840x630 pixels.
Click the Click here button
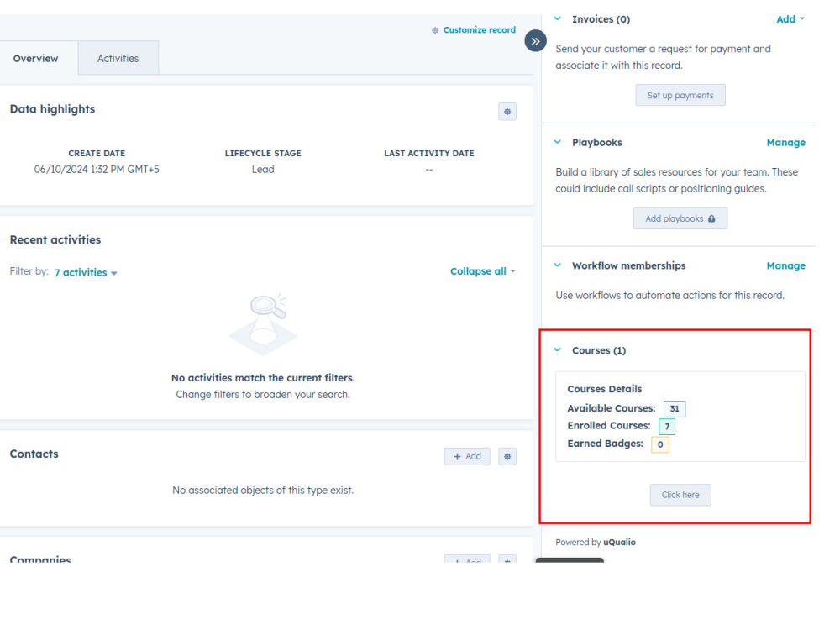(680, 495)
